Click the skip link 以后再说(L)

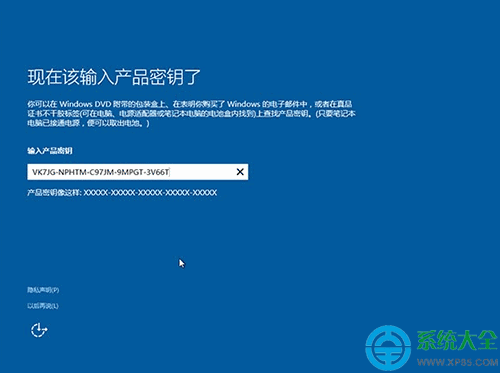coord(43,306)
